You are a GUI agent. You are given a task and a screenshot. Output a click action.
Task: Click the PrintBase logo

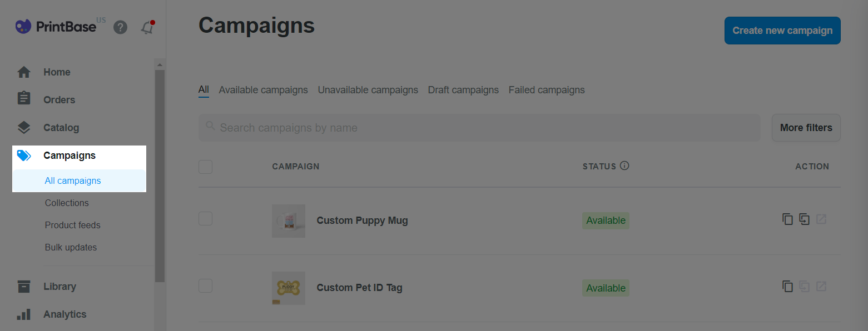[x=56, y=27]
